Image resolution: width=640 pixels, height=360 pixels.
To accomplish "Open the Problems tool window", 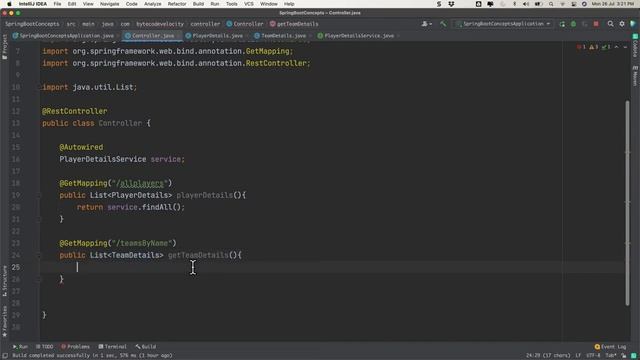I will click(x=75, y=347).
